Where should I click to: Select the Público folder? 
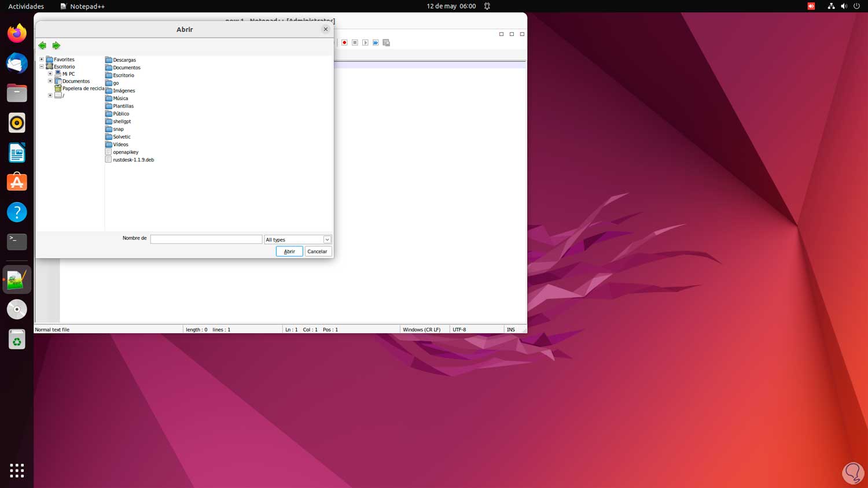(121, 114)
